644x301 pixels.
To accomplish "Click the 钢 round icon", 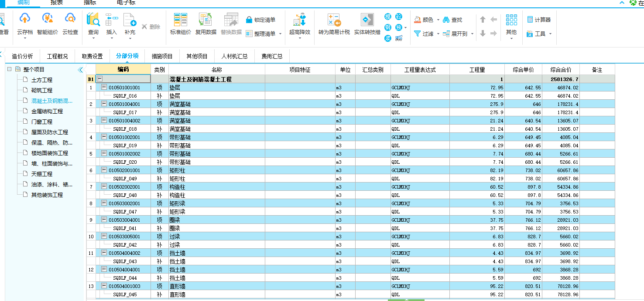I will 388,27.
